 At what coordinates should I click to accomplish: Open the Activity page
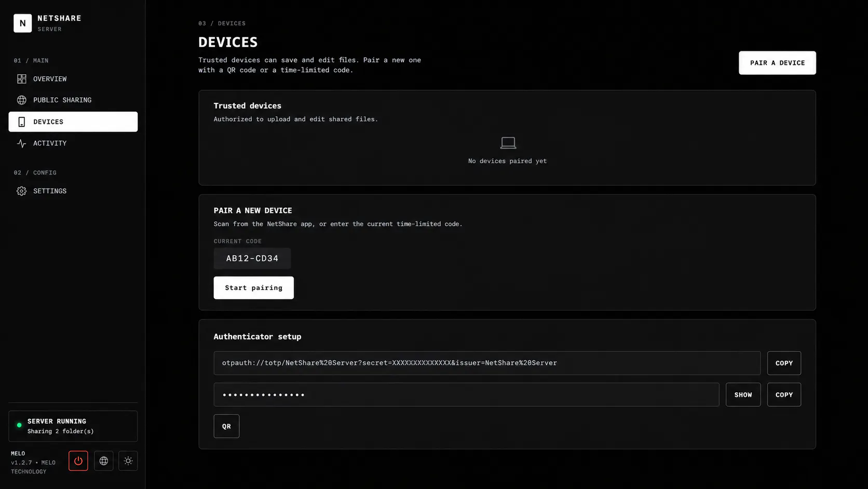[x=73, y=143]
